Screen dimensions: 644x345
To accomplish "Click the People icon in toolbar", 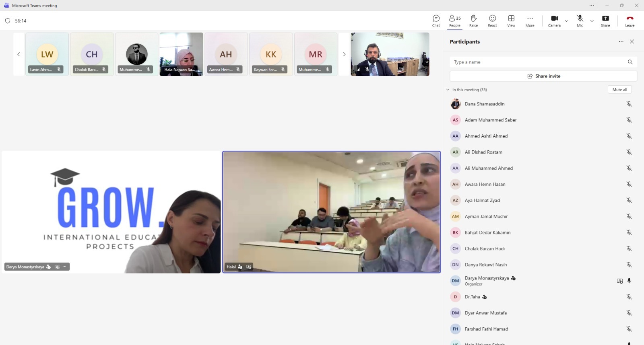I will [x=455, y=21].
